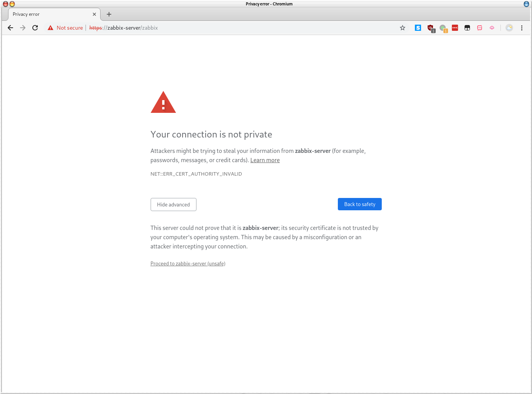Viewport: 532px width, 394px height.
Task: Open the profile avatar with cloud picture
Action: [x=509, y=28]
